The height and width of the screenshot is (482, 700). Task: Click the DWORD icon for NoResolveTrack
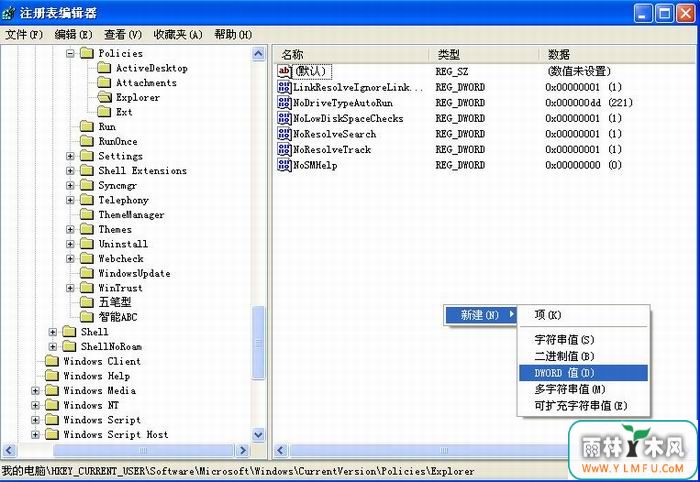click(x=284, y=150)
